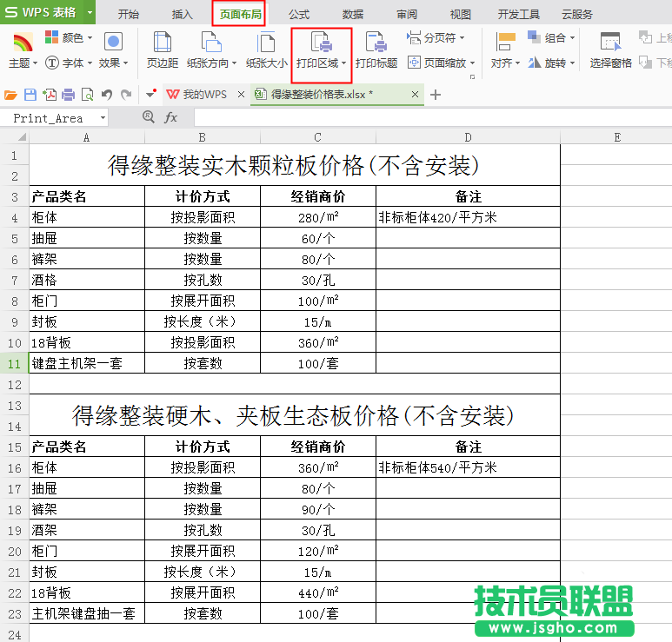The image size is (672, 642).
Task: Click the 页边距 margins icon
Action: click(x=162, y=43)
